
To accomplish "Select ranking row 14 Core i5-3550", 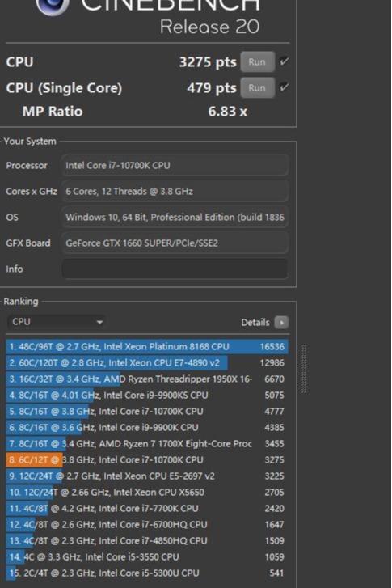I will pos(147,556).
